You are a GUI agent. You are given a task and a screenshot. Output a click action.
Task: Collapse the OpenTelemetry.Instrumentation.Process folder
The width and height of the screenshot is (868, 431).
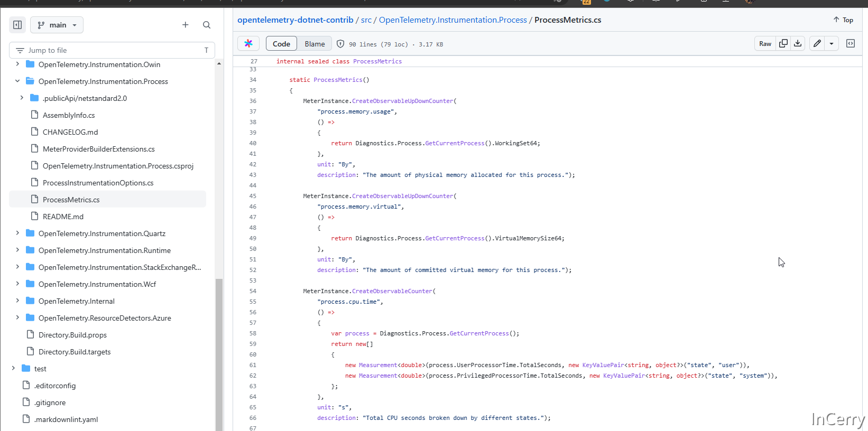(x=17, y=81)
